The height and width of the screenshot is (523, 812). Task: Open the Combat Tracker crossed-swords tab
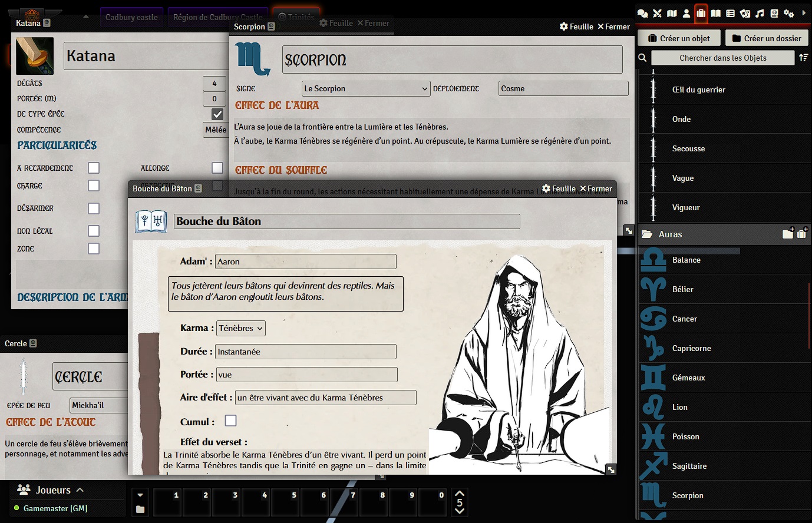(658, 14)
